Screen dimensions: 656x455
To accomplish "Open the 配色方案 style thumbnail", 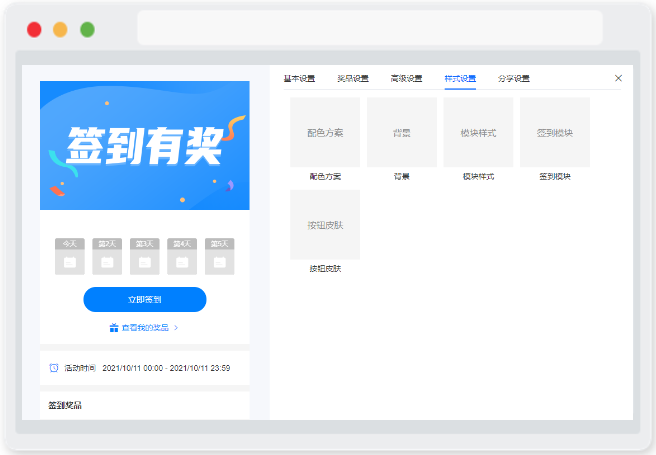I will pos(325,132).
